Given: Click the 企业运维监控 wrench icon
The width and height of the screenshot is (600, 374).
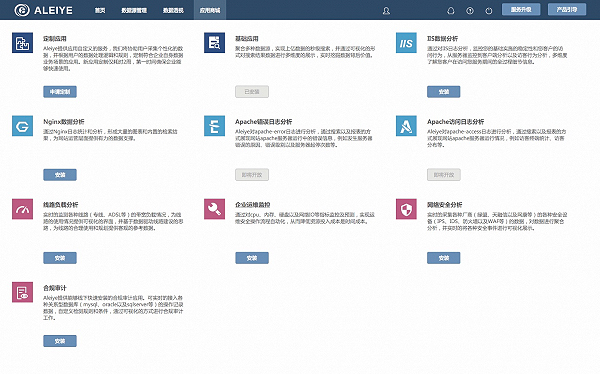Looking at the screenshot, I should pos(214,209).
